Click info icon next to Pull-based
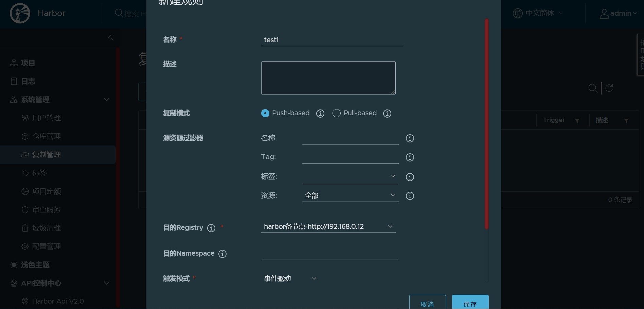 387,113
